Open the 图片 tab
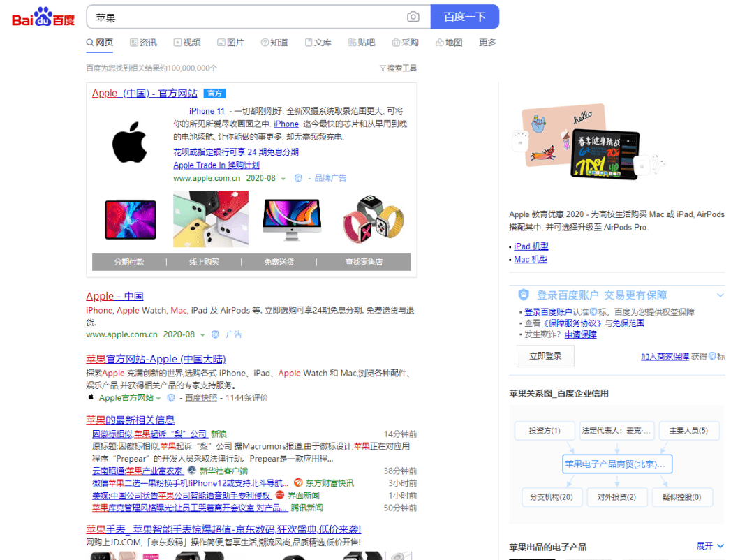The width and height of the screenshot is (754, 560). click(231, 43)
